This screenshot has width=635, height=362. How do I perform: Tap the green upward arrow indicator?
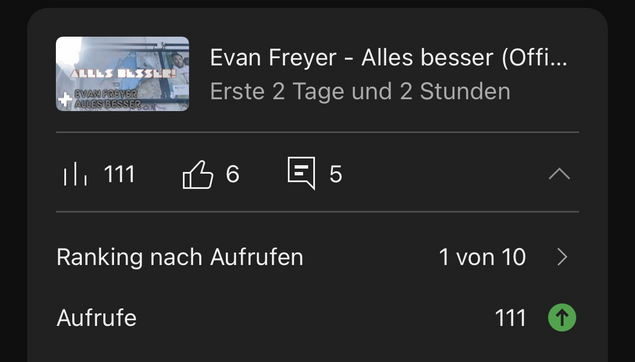562,317
